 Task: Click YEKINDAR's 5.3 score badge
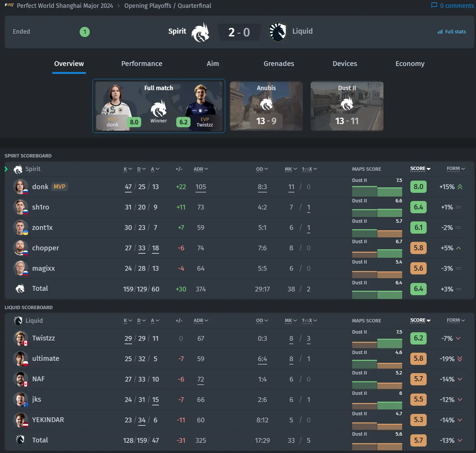coord(418,420)
